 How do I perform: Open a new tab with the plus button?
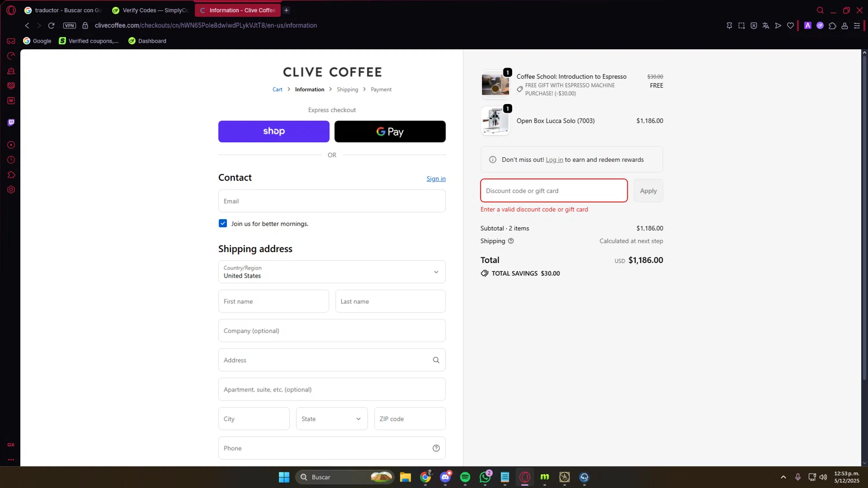286,10
